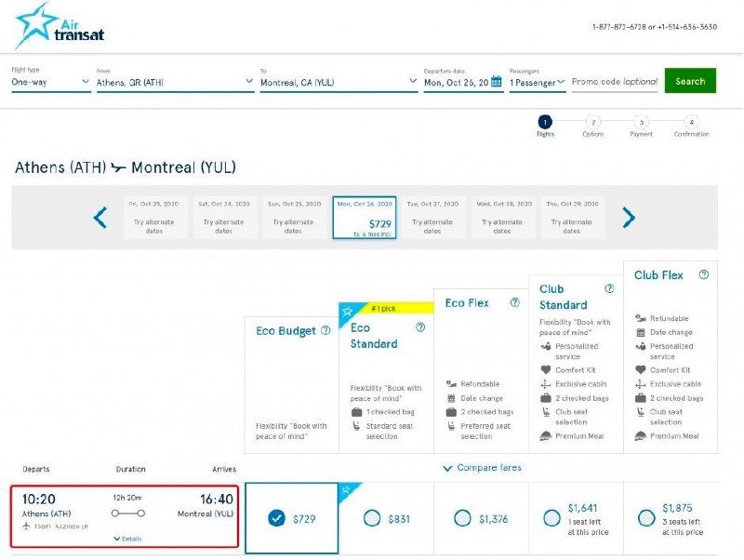Click the Eco Budget fare title
The height and width of the screenshot is (560, 744).
point(286,331)
